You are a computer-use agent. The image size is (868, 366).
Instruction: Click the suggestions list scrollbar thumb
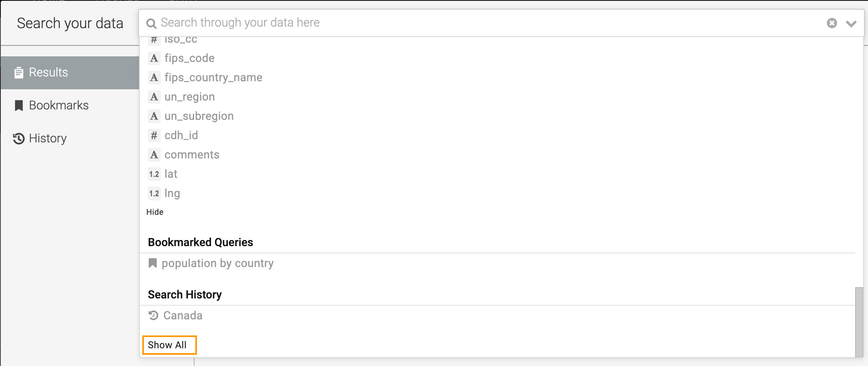[859, 322]
